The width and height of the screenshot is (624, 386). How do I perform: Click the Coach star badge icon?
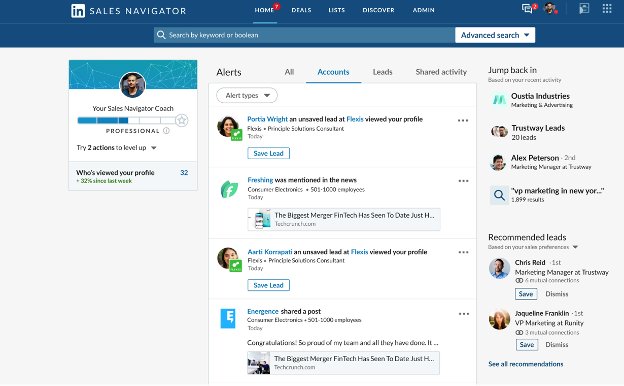pyautogui.click(x=181, y=120)
